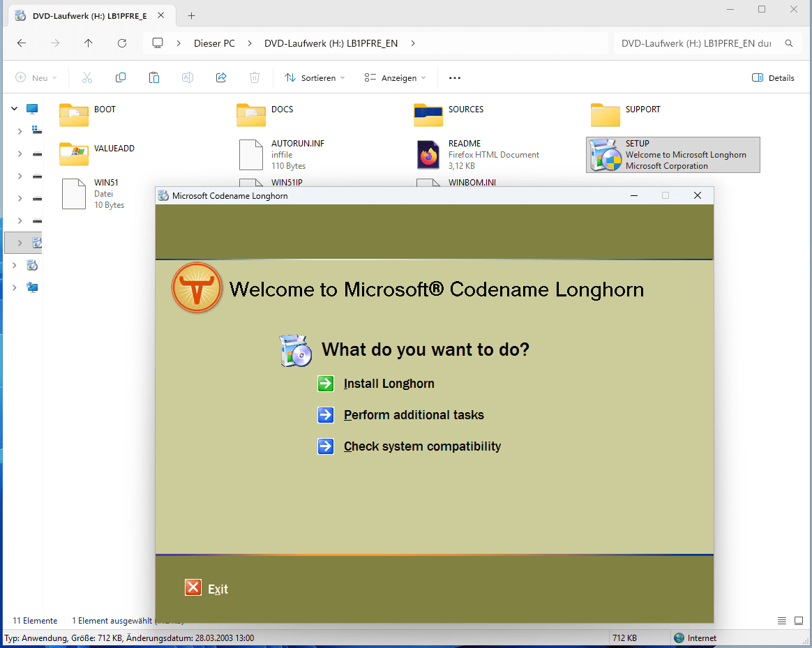Click the Internet zone indicator in status bar
812x648 pixels.
696,638
